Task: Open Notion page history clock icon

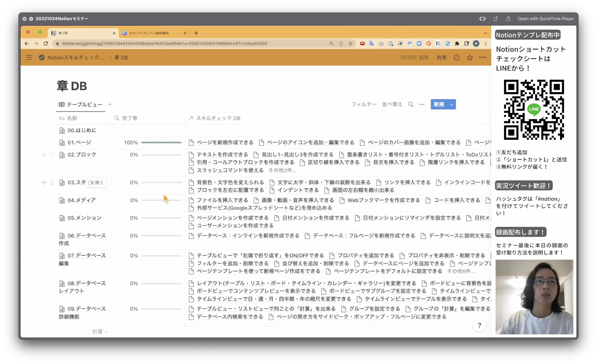Action: point(457,58)
